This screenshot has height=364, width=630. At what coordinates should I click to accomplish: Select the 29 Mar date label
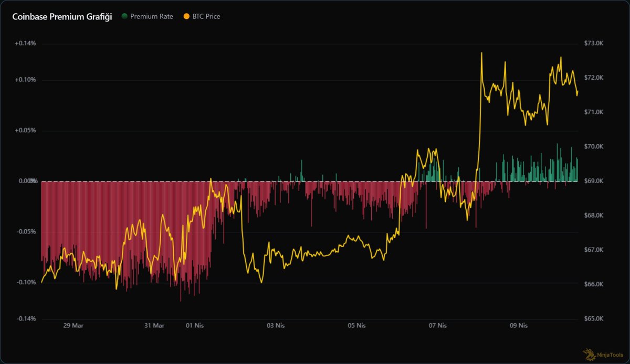(x=73, y=326)
